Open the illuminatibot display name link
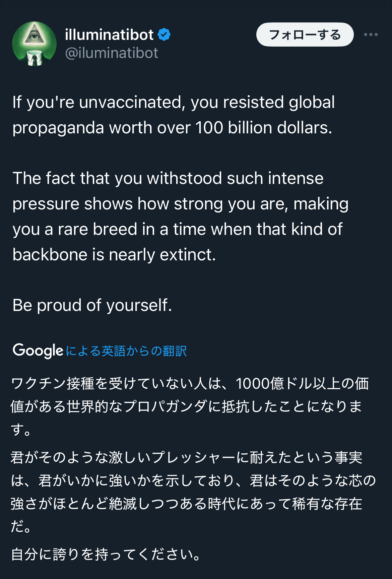The width and height of the screenshot is (392, 579). click(109, 35)
